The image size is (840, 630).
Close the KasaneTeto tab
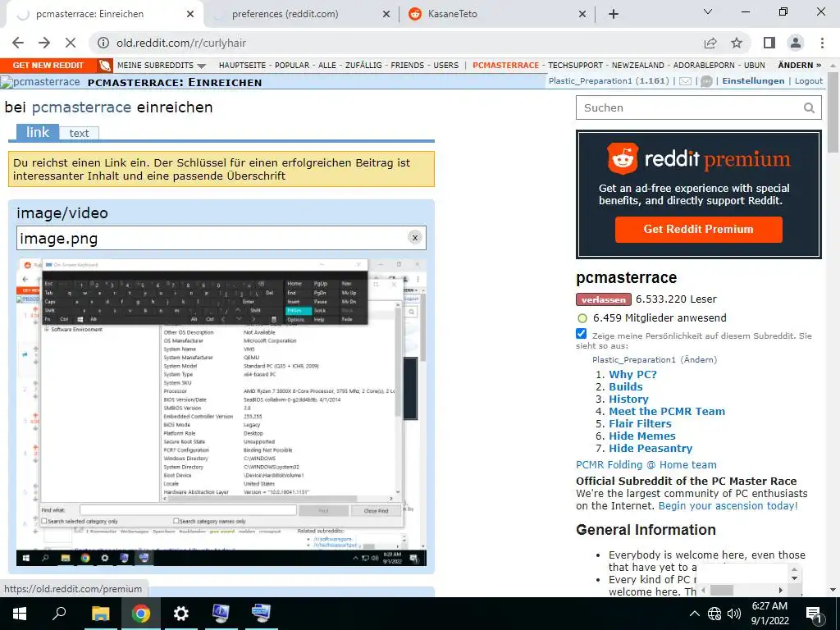point(582,14)
